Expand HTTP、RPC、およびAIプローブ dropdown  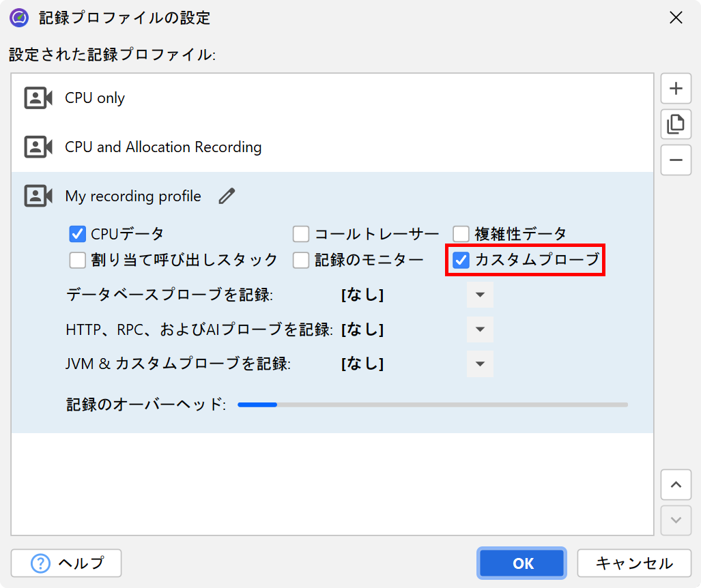[480, 330]
